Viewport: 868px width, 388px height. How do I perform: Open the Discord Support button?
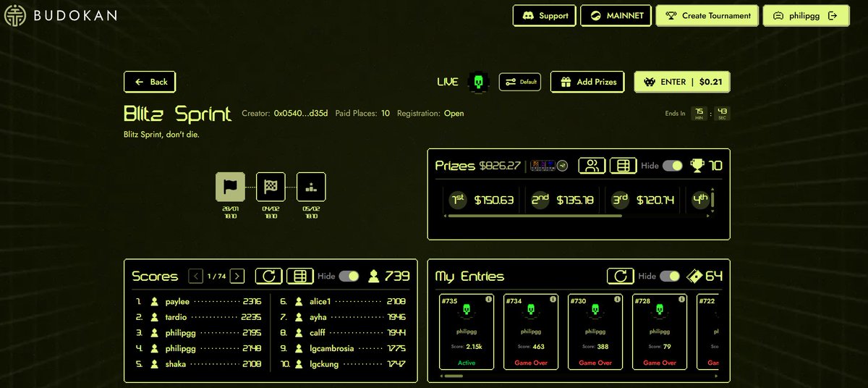click(x=545, y=15)
